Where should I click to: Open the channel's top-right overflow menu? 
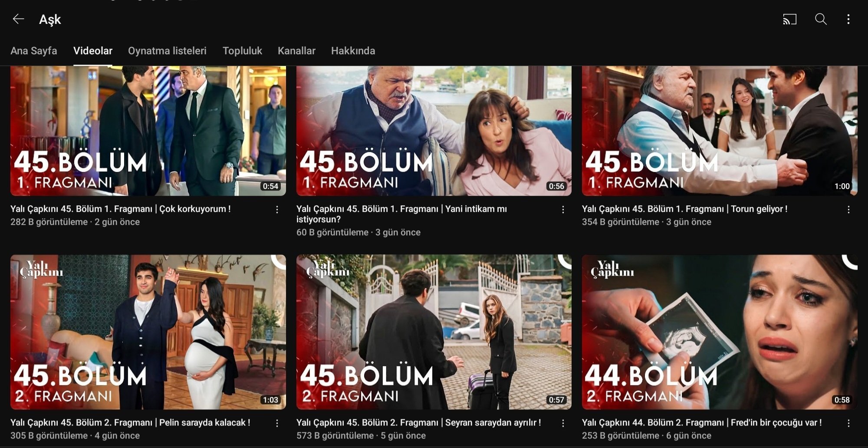point(848,19)
